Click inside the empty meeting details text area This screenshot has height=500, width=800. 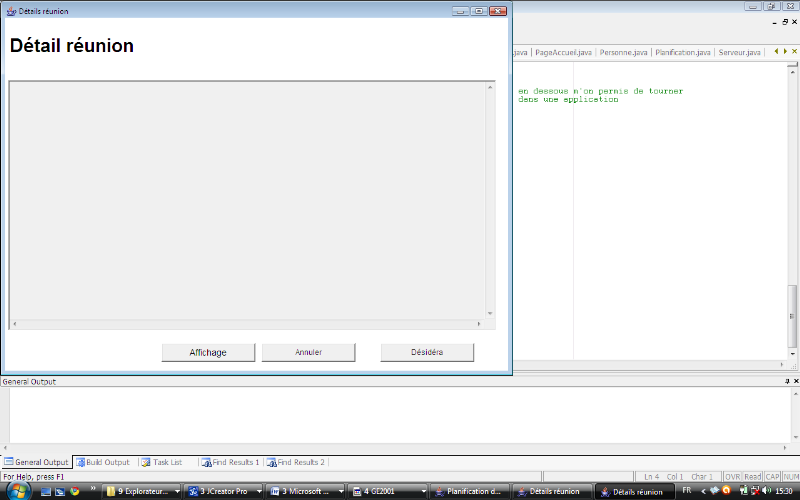(x=247, y=201)
